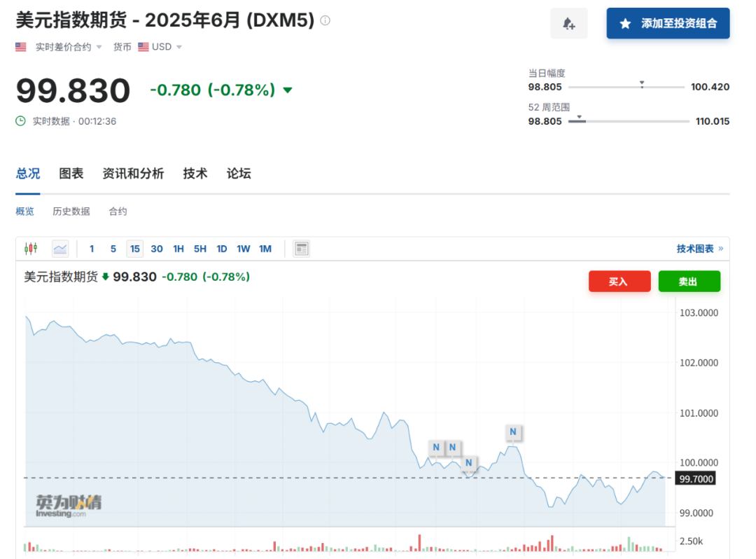Open the 资讯和分析 tab
The width and height of the screenshot is (756, 559).
133,174
